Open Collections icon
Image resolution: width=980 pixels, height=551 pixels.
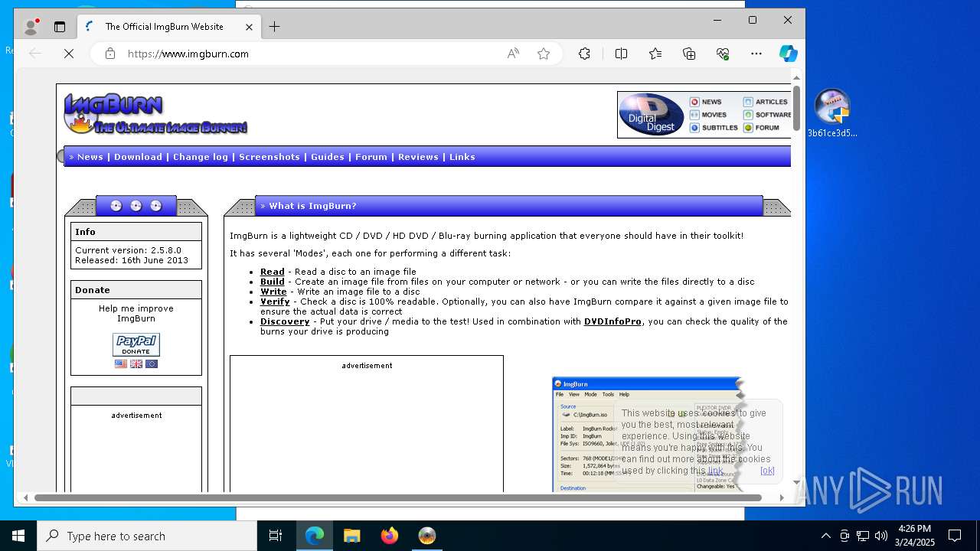(x=689, y=54)
